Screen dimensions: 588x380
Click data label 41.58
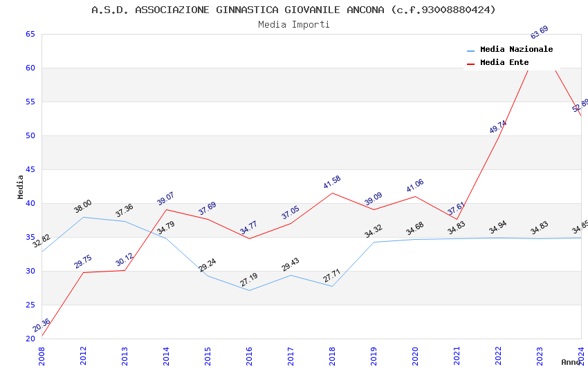332,182
